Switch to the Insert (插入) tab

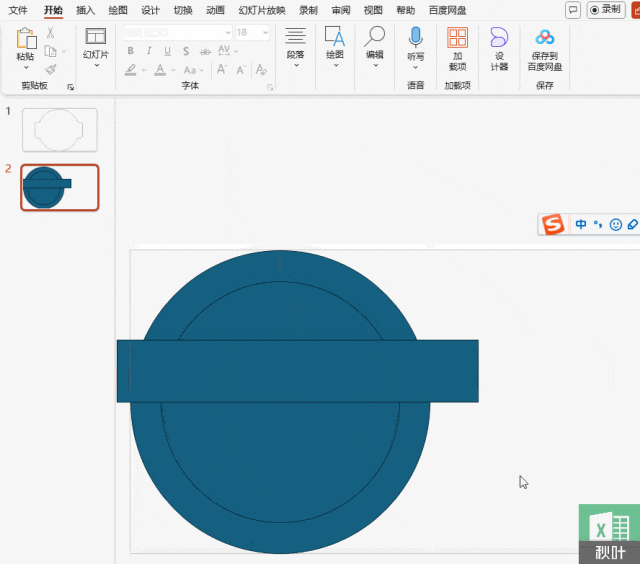(x=86, y=10)
